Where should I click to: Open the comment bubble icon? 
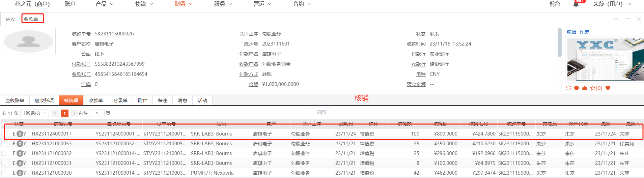pyautogui.click(x=577, y=88)
